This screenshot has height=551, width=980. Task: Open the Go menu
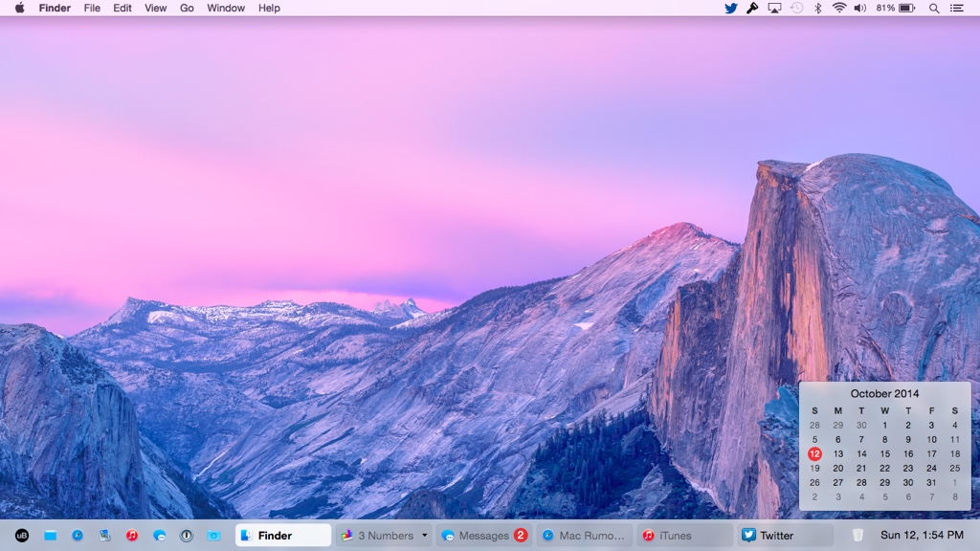pyautogui.click(x=187, y=8)
